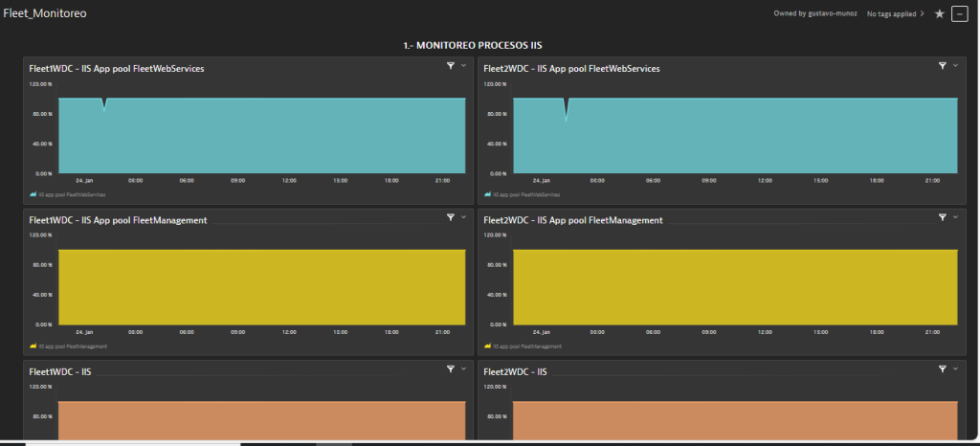
Task: Expand chevron menu on Fleet1WDC FleetWebServices tile
Action: pyautogui.click(x=464, y=66)
